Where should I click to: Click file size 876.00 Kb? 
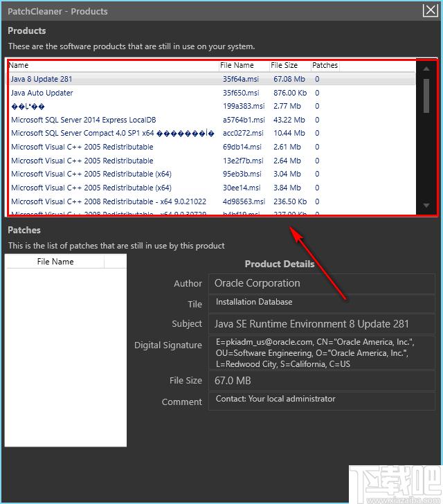(290, 93)
